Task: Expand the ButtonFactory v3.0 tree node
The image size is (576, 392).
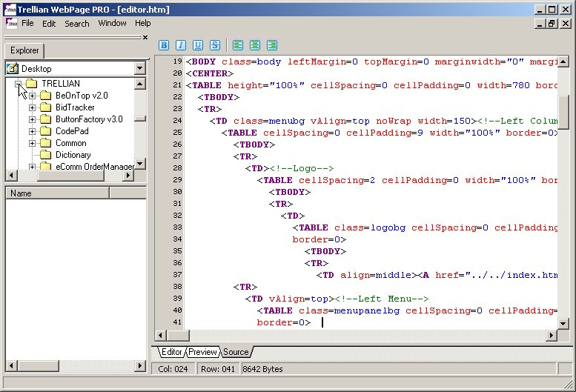Action: [33, 119]
